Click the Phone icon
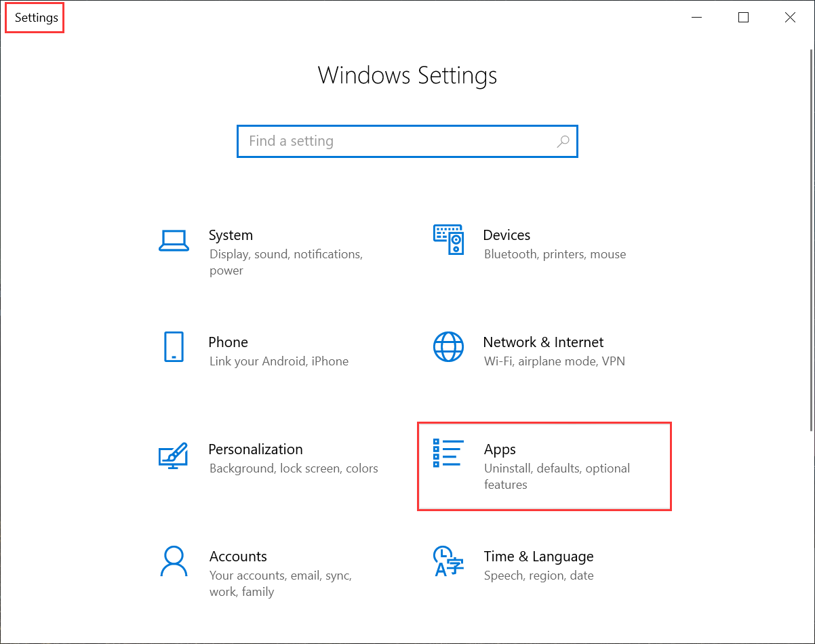 click(174, 346)
